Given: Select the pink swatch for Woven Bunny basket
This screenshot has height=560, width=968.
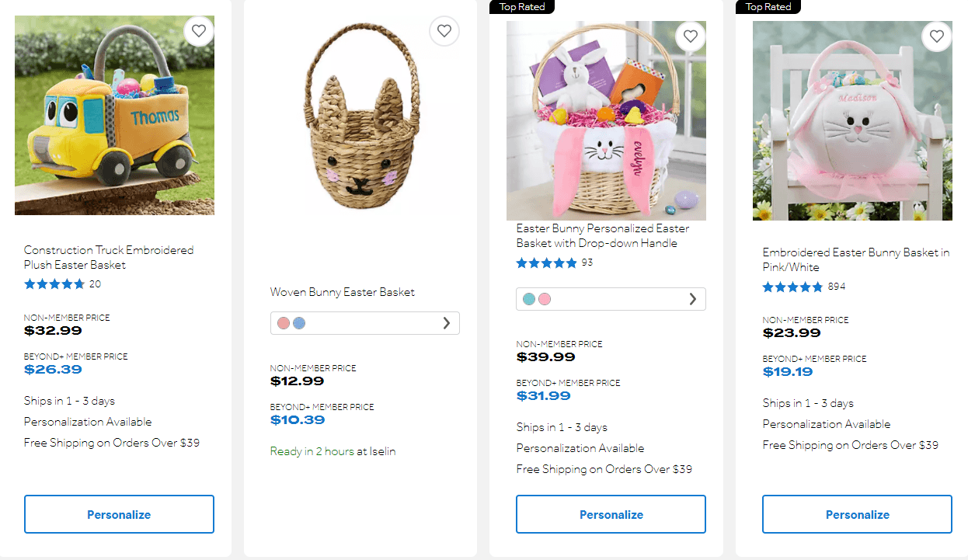Looking at the screenshot, I should 283,322.
